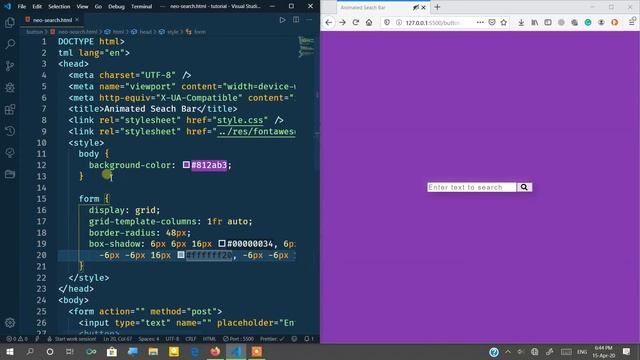The height and width of the screenshot is (360, 640).
Task: Save page to Pocket
Action: [x=492, y=22]
